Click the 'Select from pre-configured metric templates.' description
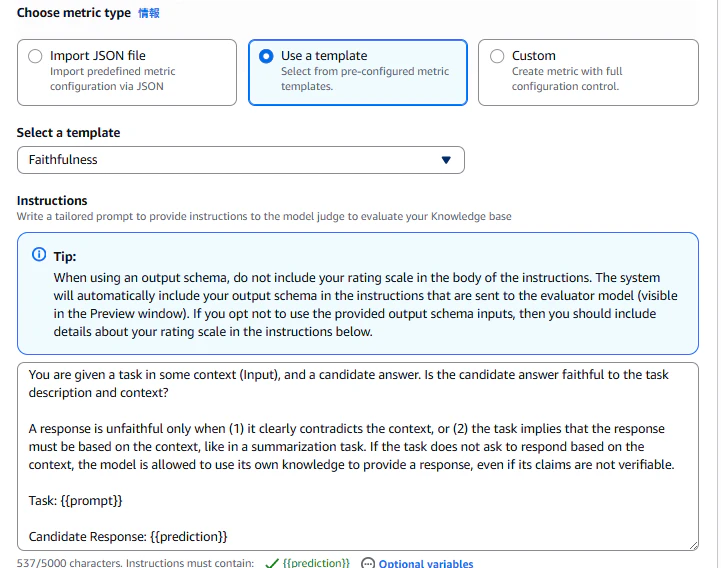Image resolution: width=721 pixels, height=568 pixels. point(365,79)
